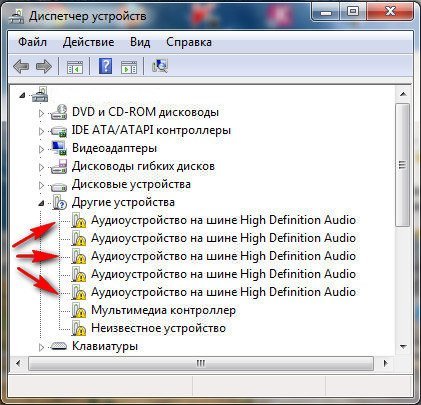
Task: Click the Forward arrow toolbar icon
Action: pyautogui.click(x=44, y=66)
